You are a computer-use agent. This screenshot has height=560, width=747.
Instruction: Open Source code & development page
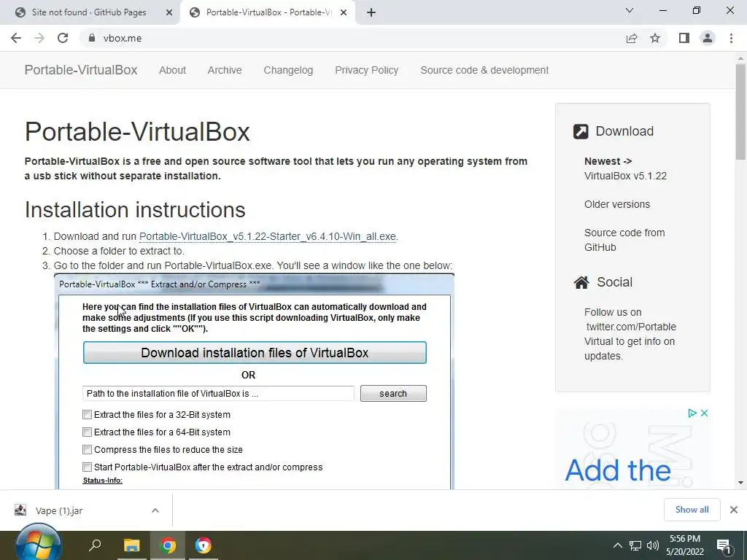point(484,70)
